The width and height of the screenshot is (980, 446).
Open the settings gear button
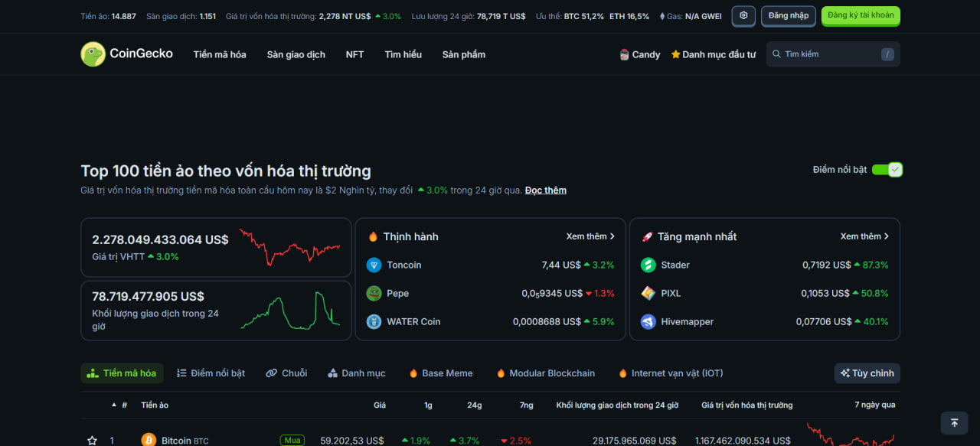(743, 15)
